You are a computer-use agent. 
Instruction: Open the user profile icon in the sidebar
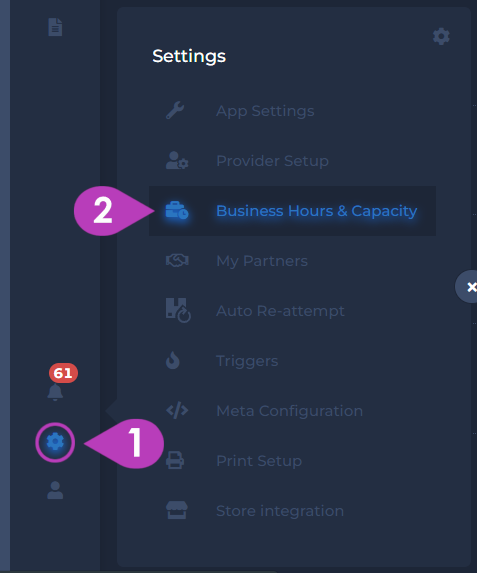[55, 490]
